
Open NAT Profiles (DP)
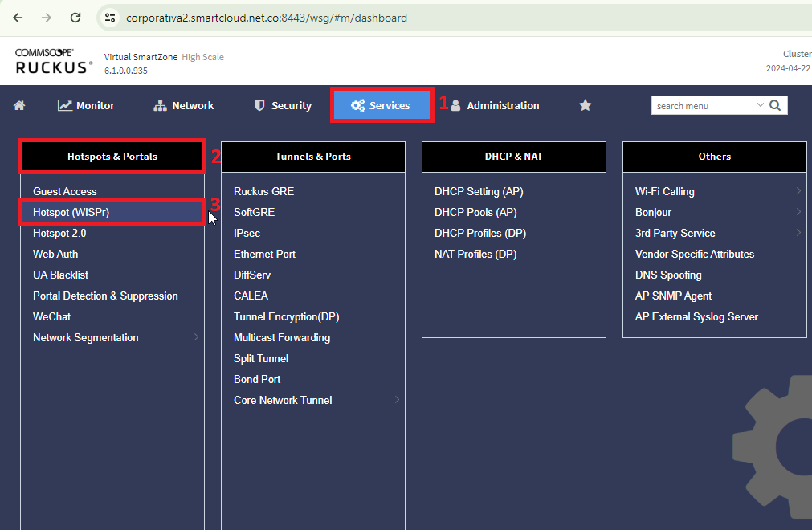tap(476, 254)
